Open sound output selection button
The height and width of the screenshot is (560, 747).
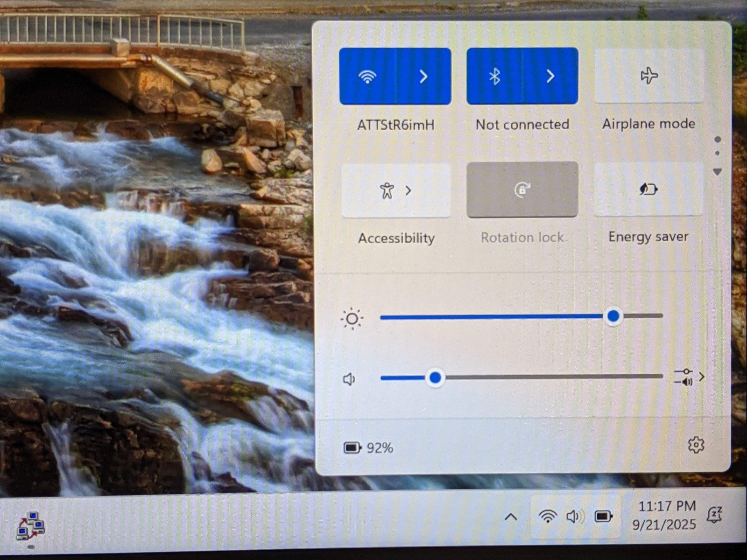point(689,377)
